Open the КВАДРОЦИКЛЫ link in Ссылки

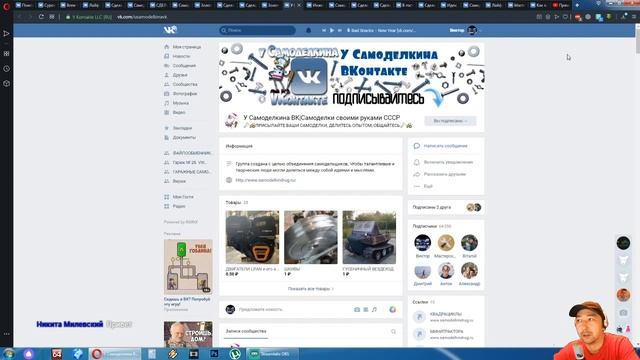[x=446, y=314]
